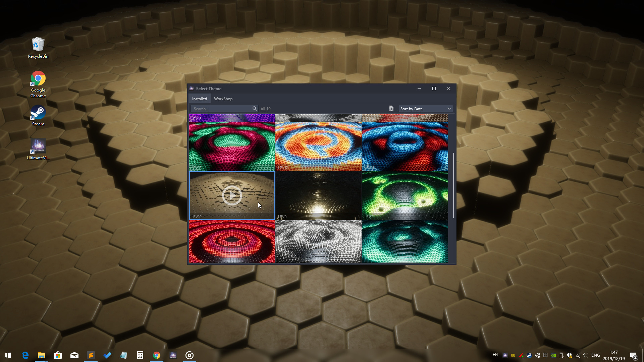Open the Recycle Bin
The image size is (644, 362).
click(x=38, y=45)
